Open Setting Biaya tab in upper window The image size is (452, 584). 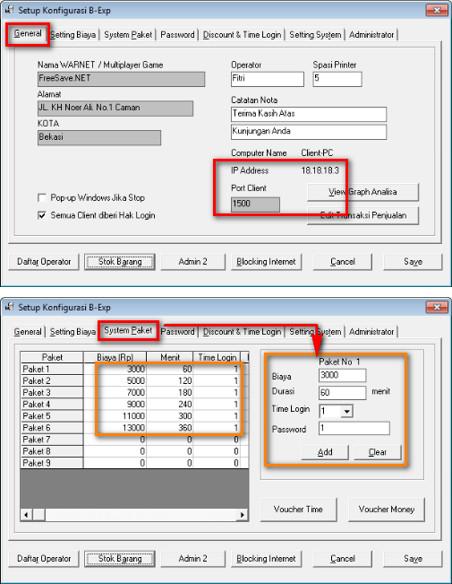pos(73,35)
